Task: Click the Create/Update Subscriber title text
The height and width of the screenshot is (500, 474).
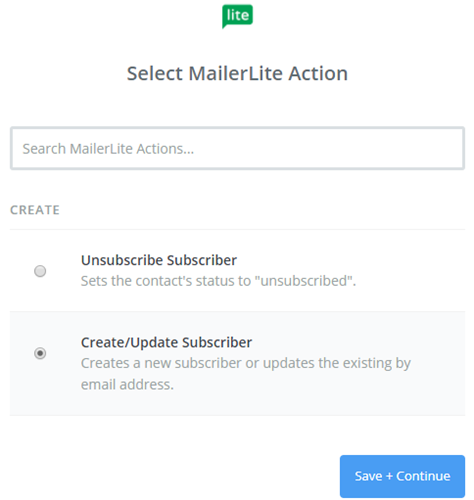Action: 166,342
